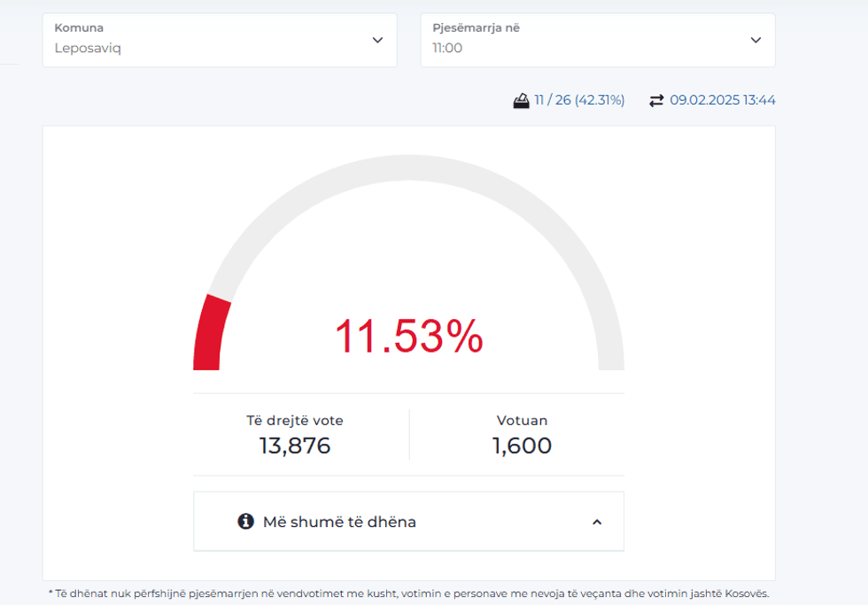
Task: Click the Më shumë të dhëna label
Action: click(339, 522)
